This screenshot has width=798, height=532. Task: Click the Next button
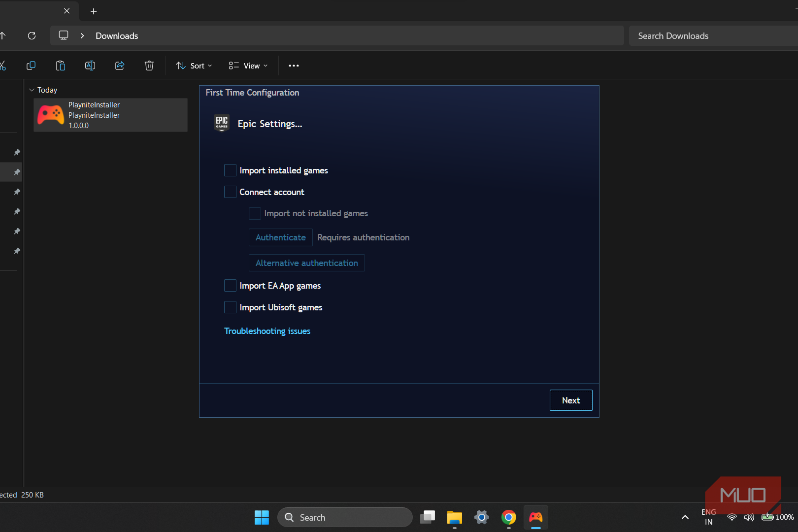(x=571, y=400)
